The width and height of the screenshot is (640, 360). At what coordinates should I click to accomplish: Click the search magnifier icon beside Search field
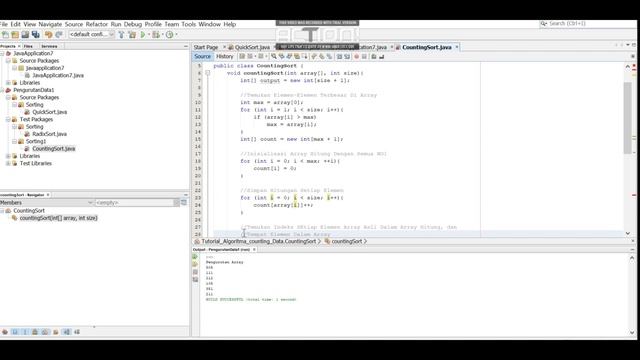pos(544,24)
